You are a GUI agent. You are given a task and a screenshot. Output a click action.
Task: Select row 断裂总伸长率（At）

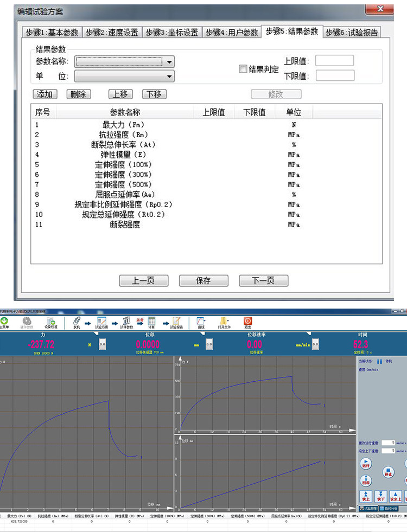[x=206, y=145]
